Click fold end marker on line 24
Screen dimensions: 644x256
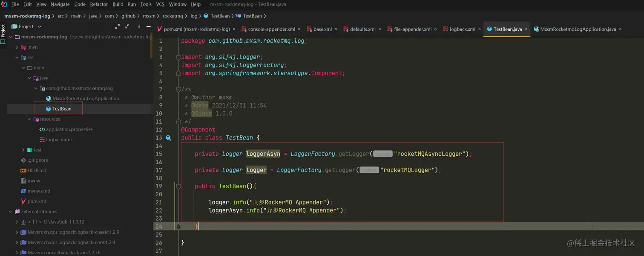tap(178, 227)
